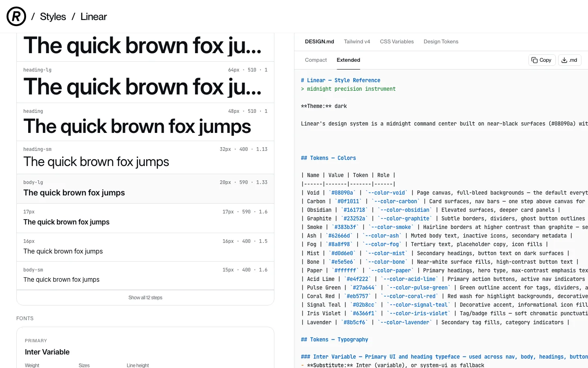Screen dimensions: 588x368
Task: Click the Inter Variable font name
Action: (47, 352)
